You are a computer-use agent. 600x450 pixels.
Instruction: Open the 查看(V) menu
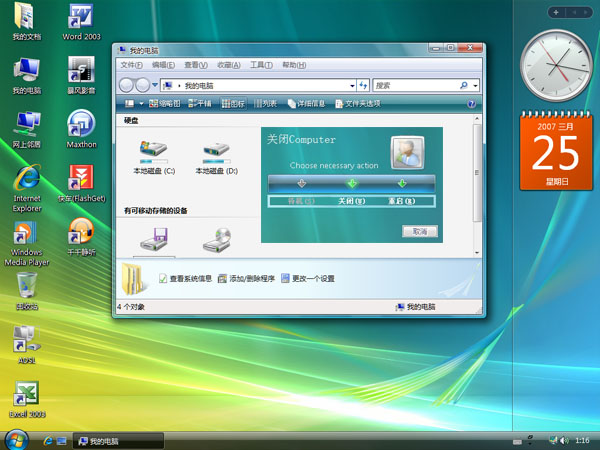(x=196, y=65)
